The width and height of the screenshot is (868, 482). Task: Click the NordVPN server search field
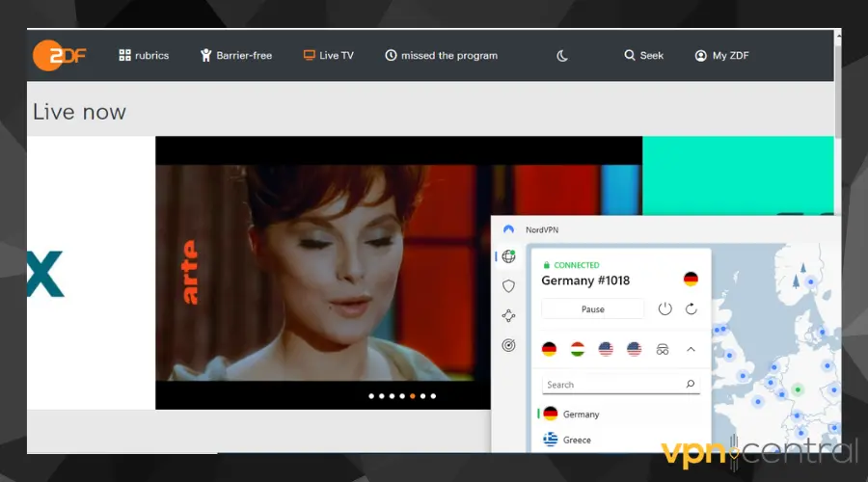pos(612,385)
